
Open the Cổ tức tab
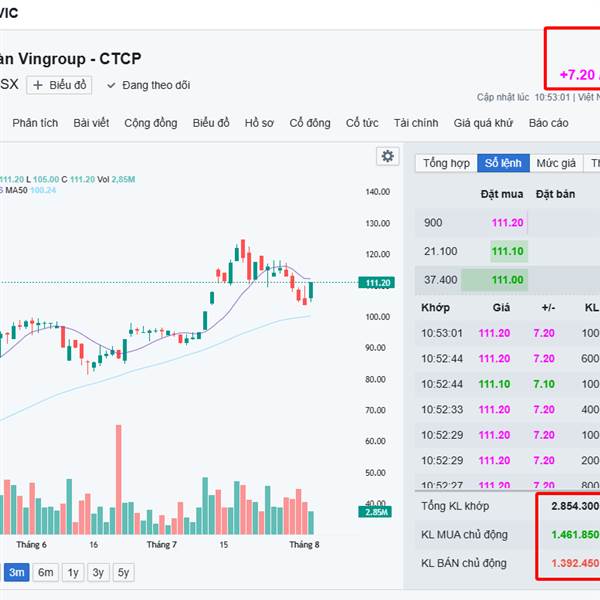(362, 123)
